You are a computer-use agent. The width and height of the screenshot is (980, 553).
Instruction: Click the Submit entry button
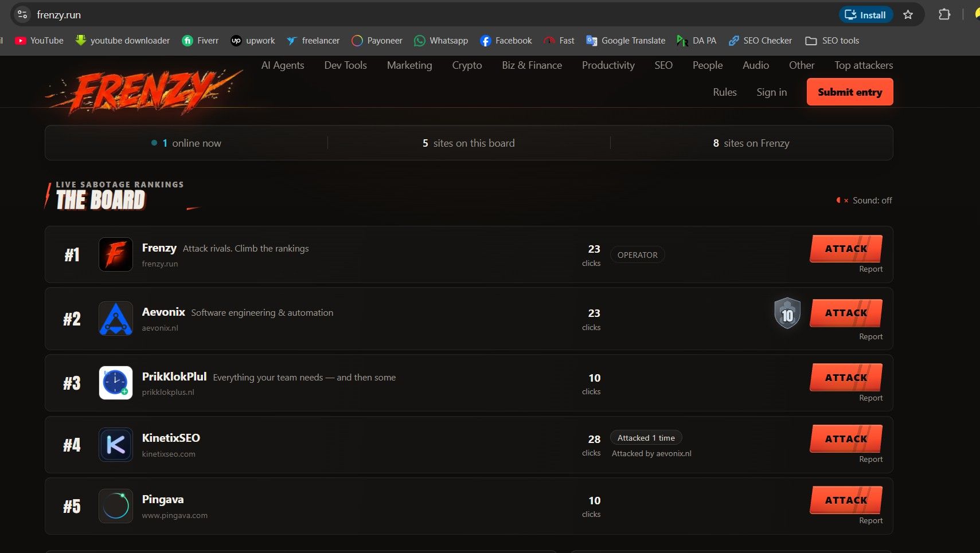(x=850, y=92)
